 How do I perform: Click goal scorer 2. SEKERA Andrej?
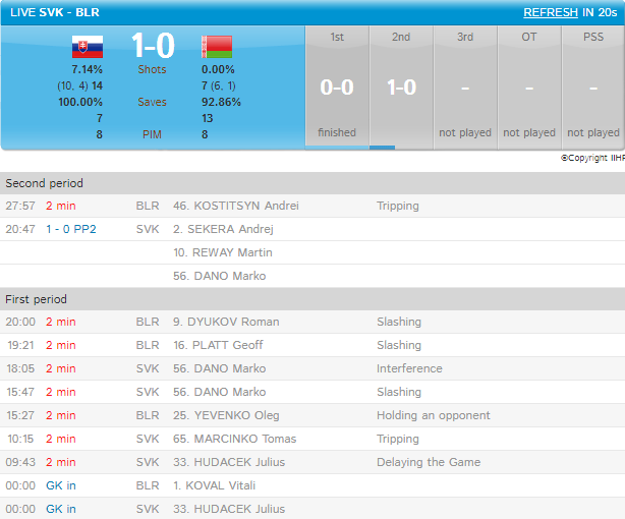click(223, 229)
